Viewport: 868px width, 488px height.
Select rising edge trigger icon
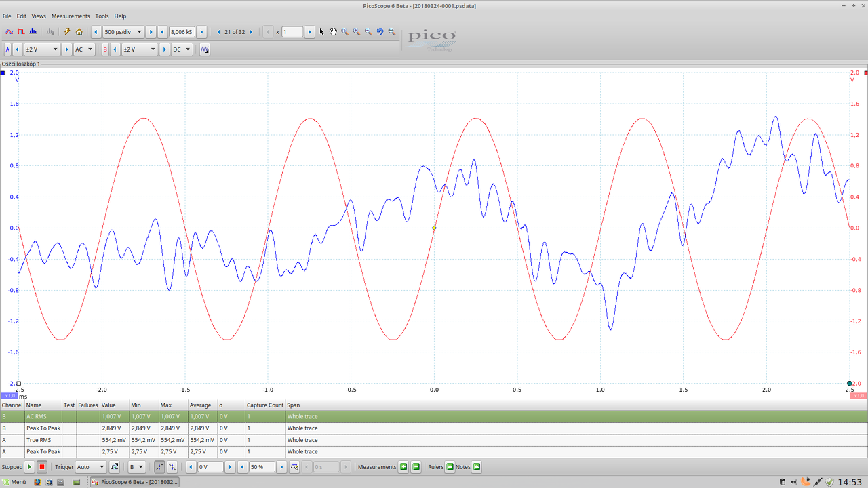click(x=159, y=467)
